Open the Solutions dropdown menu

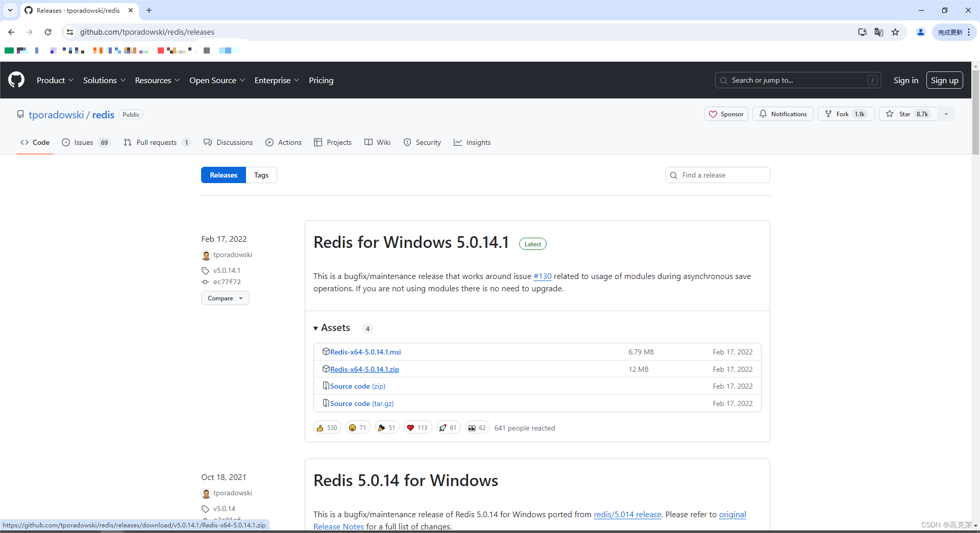pos(104,80)
